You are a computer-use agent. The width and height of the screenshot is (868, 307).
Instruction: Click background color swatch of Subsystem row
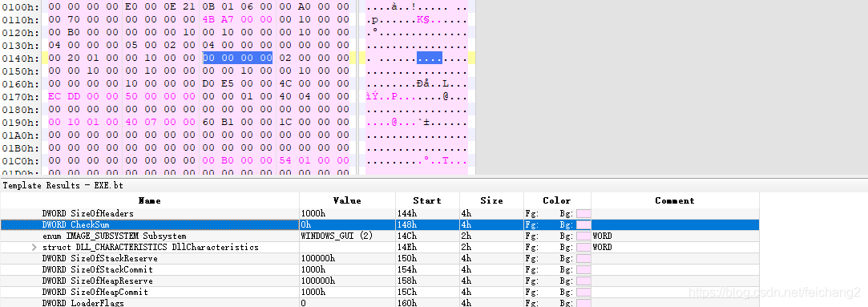tap(583, 236)
